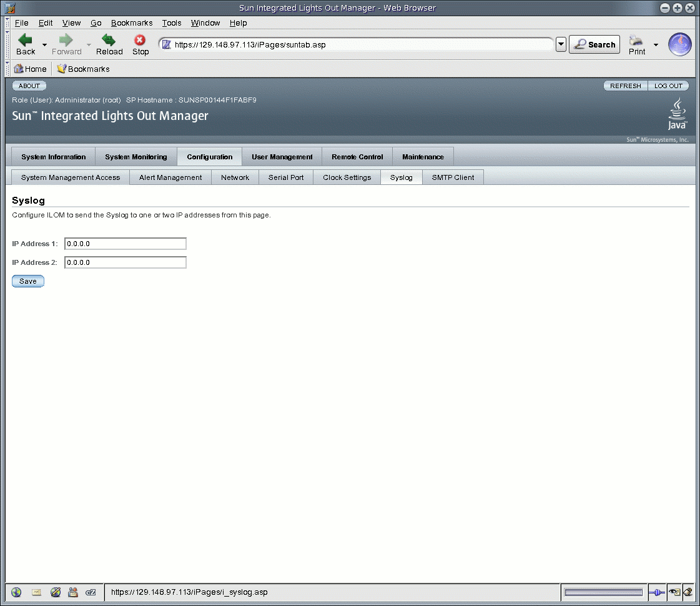
Task: Focus the IP Address 2 field
Action: [125, 262]
